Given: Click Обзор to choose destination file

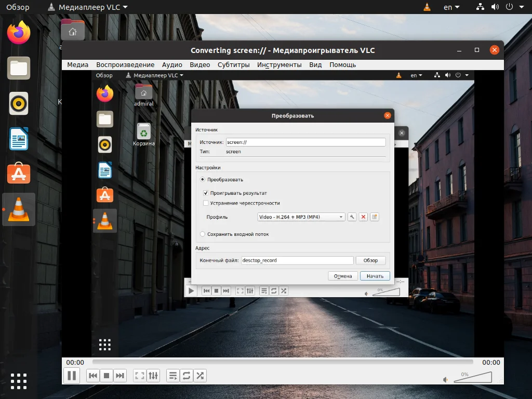Looking at the screenshot, I should tap(370, 260).
